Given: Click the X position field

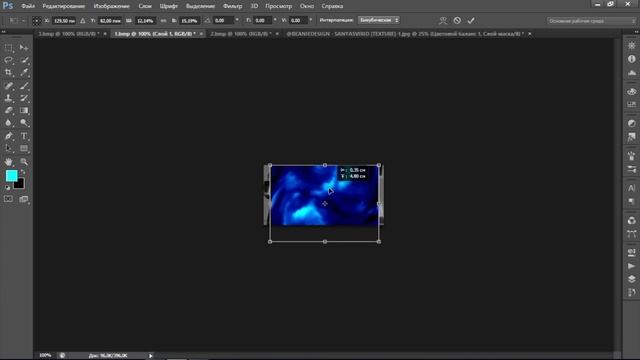Looking at the screenshot, I should point(64,20).
